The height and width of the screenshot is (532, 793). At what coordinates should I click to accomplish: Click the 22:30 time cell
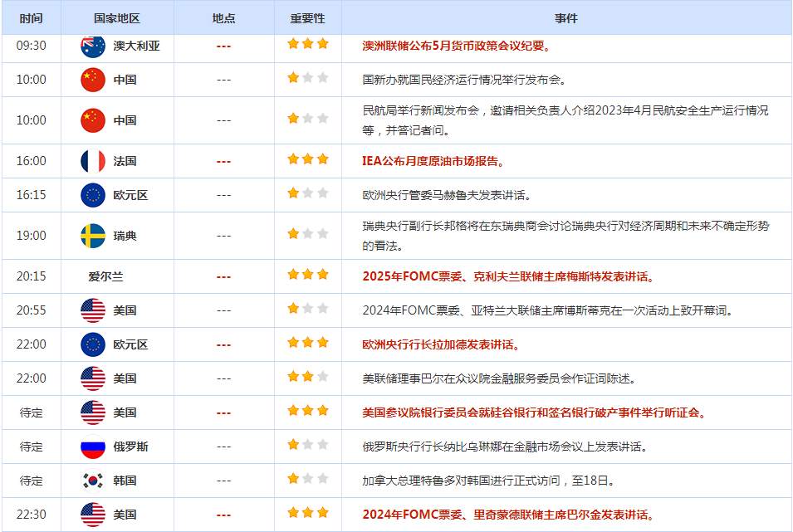pyautogui.click(x=31, y=515)
